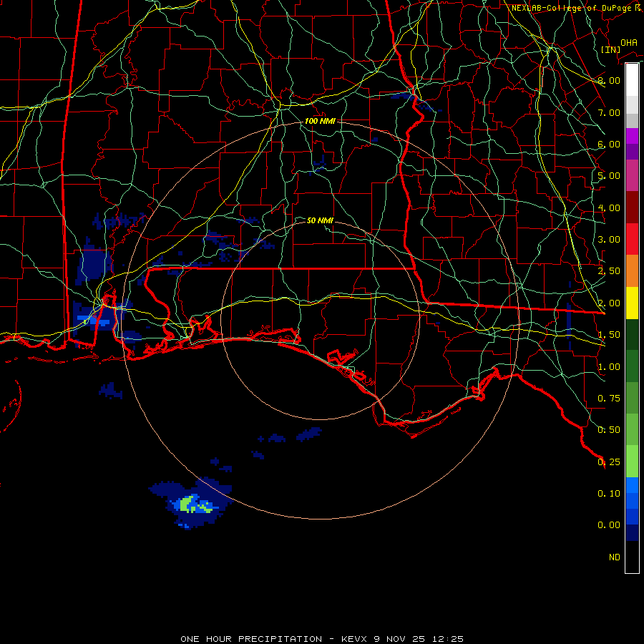Click the ND legend label

pos(615,557)
